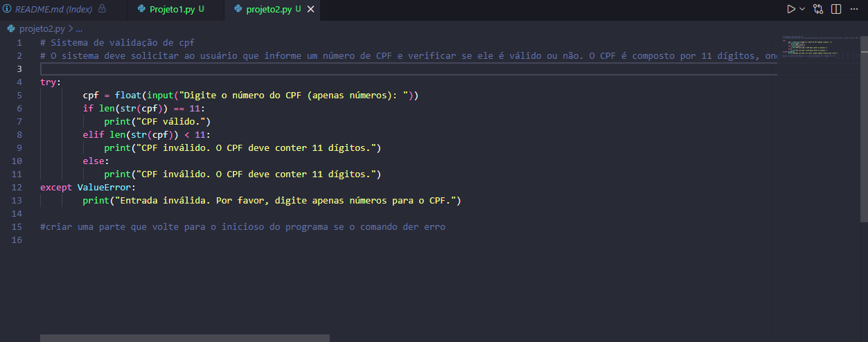Click the "U" status on Projeto1.py tab

tap(202, 9)
